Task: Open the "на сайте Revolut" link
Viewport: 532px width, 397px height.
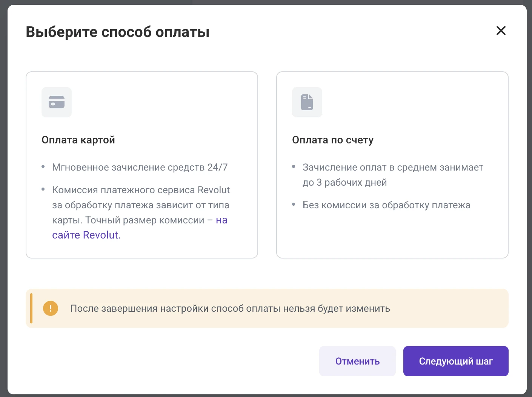Action: point(86,235)
